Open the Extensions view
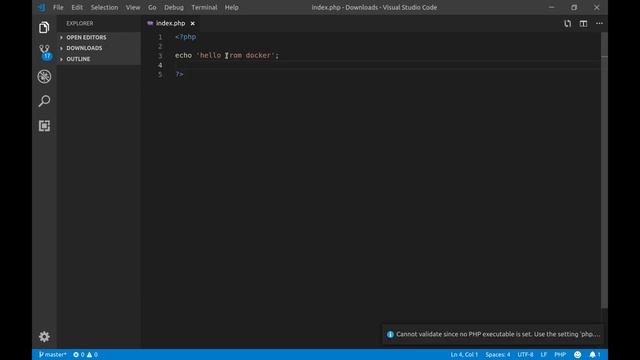 [44, 126]
